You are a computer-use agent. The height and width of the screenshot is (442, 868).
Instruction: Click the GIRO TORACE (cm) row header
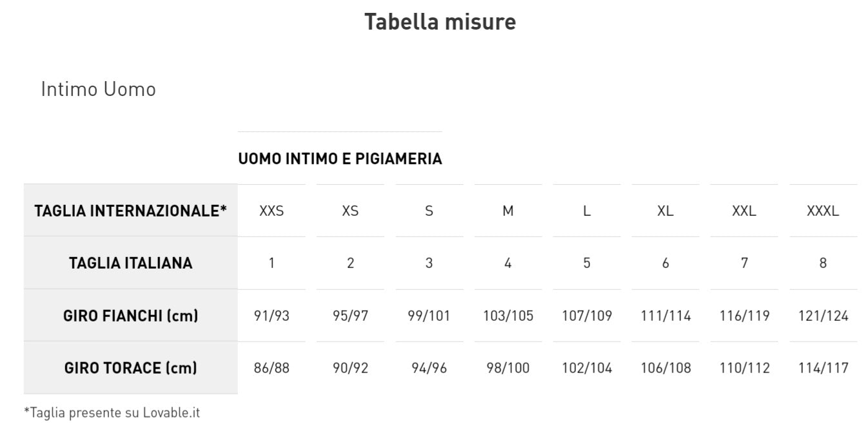click(x=130, y=368)
